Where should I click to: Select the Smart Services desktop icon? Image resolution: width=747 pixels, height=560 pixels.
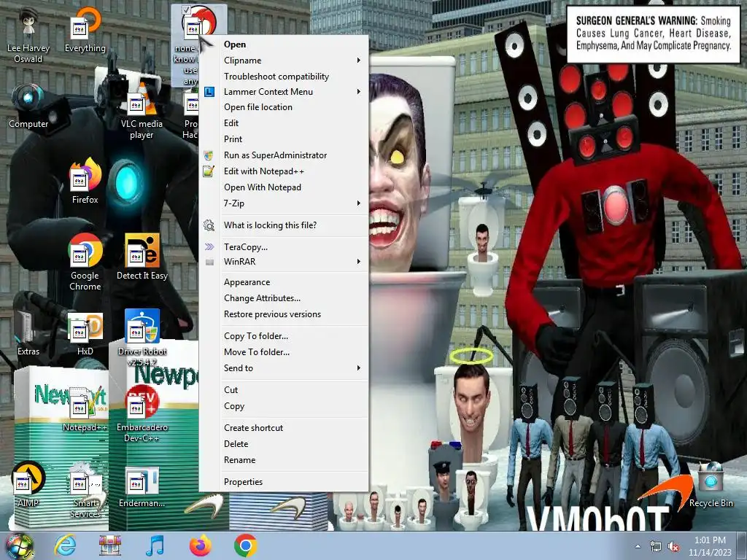pos(85,491)
